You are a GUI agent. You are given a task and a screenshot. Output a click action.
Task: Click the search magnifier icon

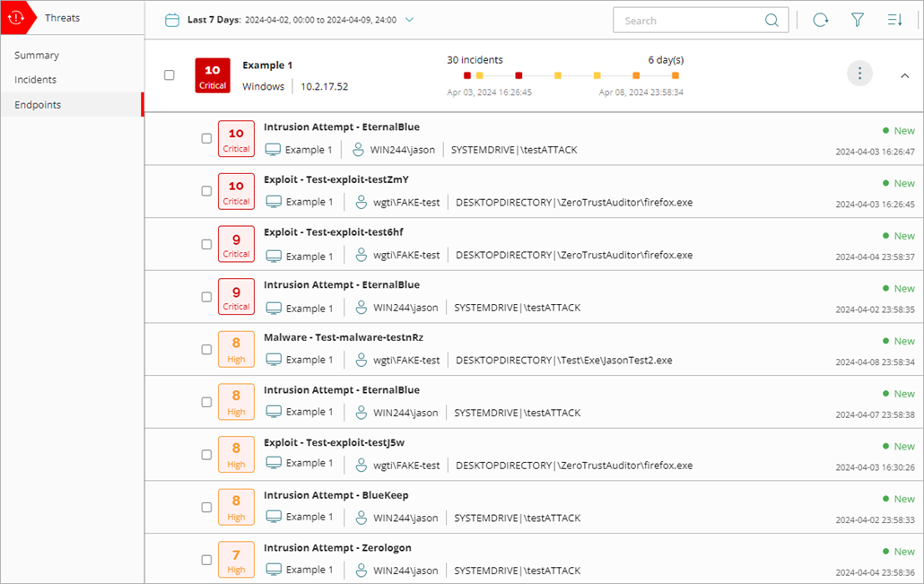click(771, 20)
